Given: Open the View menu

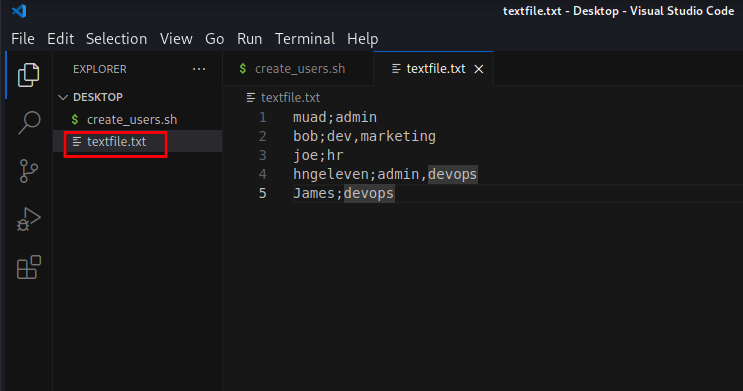Looking at the screenshot, I should [x=176, y=39].
